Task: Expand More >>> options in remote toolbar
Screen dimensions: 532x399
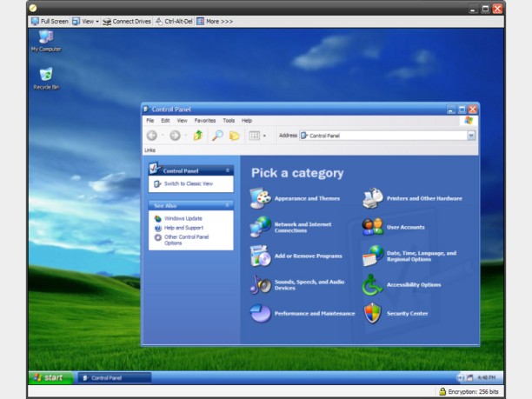Action: click(x=215, y=22)
